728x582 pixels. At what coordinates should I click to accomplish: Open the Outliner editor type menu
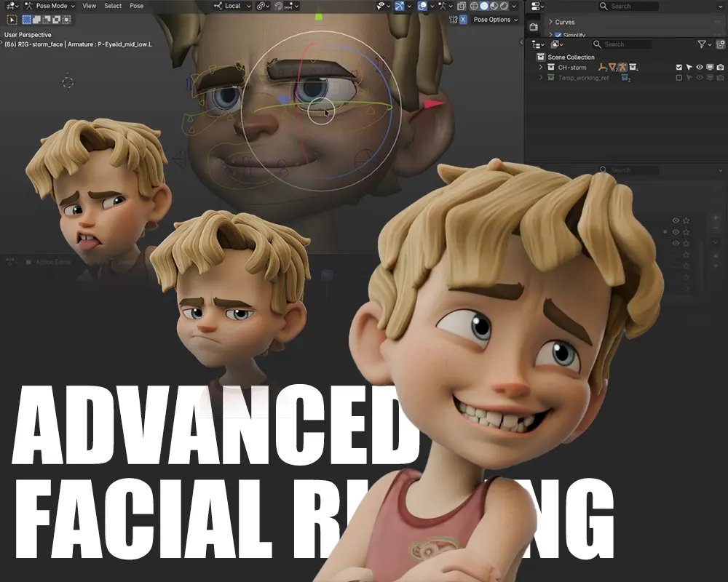click(538, 44)
